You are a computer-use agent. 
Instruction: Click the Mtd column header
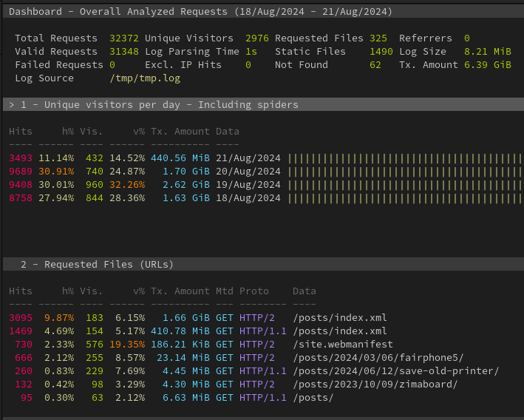point(224,291)
